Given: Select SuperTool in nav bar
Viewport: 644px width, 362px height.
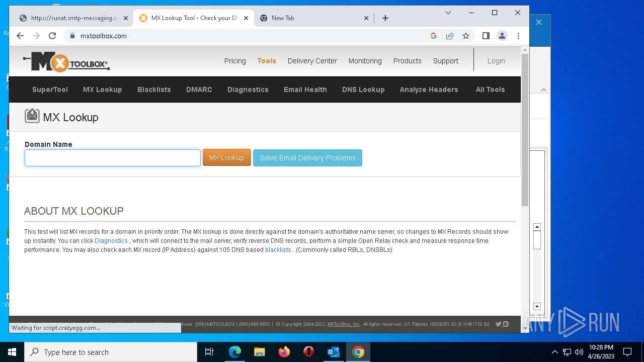Looking at the screenshot, I should pos(50,89).
